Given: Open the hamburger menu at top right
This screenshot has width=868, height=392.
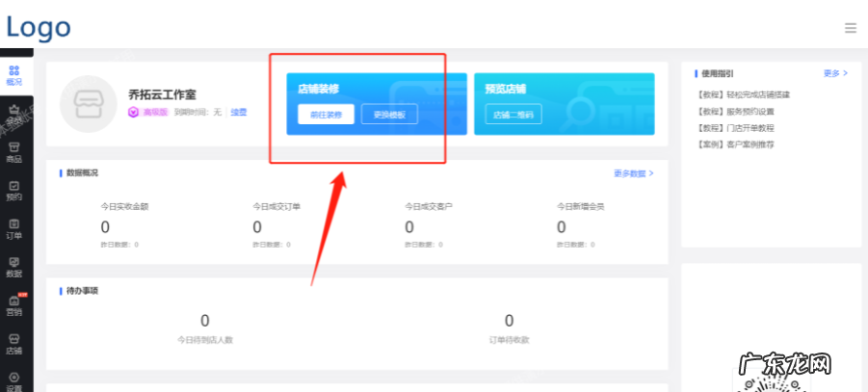Looking at the screenshot, I should (x=851, y=28).
